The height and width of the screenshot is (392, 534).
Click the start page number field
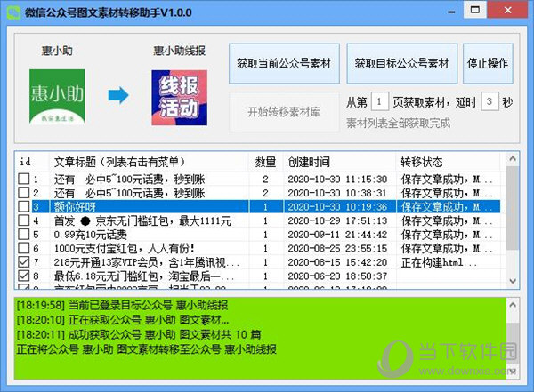[x=380, y=101]
